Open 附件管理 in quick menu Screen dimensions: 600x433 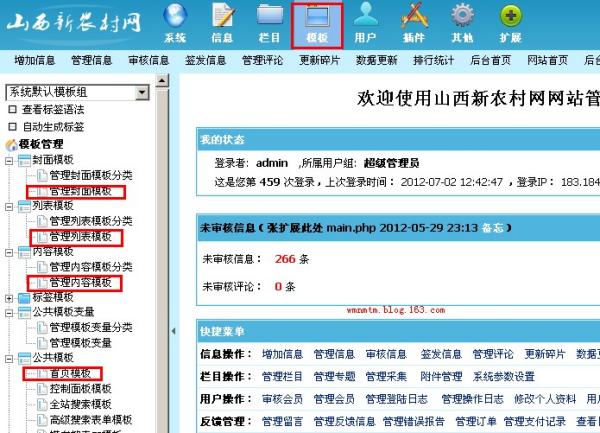(441, 377)
